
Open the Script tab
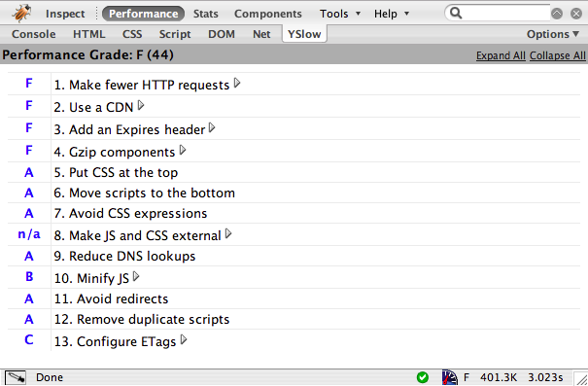click(x=175, y=34)
